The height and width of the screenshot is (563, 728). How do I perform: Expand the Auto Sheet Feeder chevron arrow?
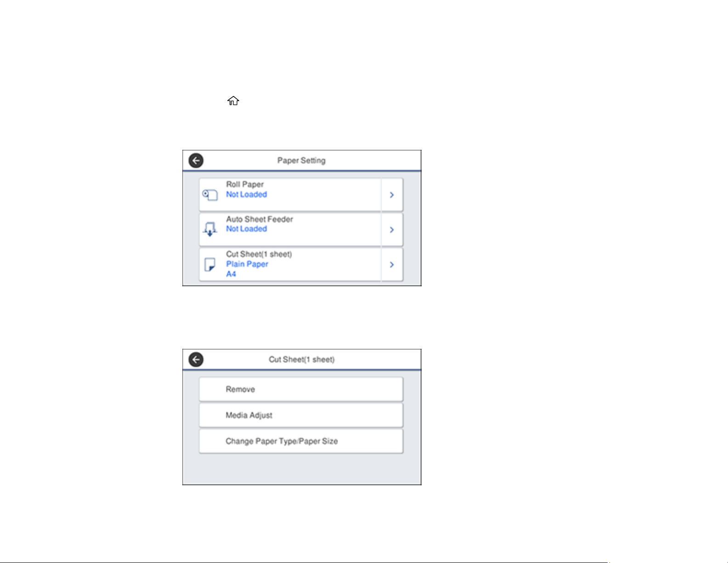click(x=392, y=229)
